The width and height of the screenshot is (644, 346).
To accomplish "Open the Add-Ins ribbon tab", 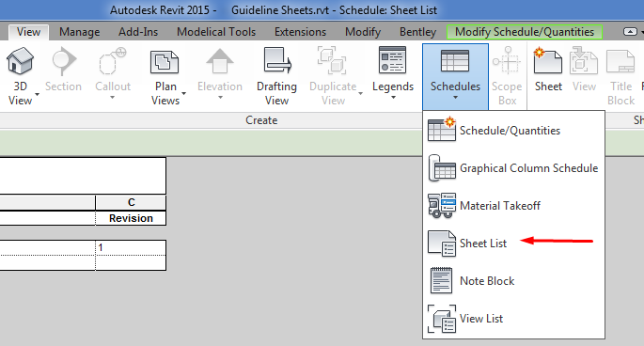I will click(x=138, y=32).
